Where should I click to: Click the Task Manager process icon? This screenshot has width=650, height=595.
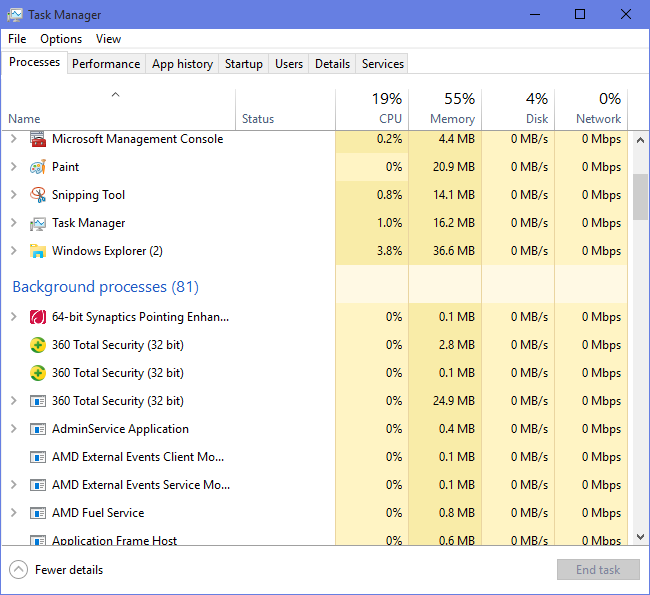pos(38,223)
